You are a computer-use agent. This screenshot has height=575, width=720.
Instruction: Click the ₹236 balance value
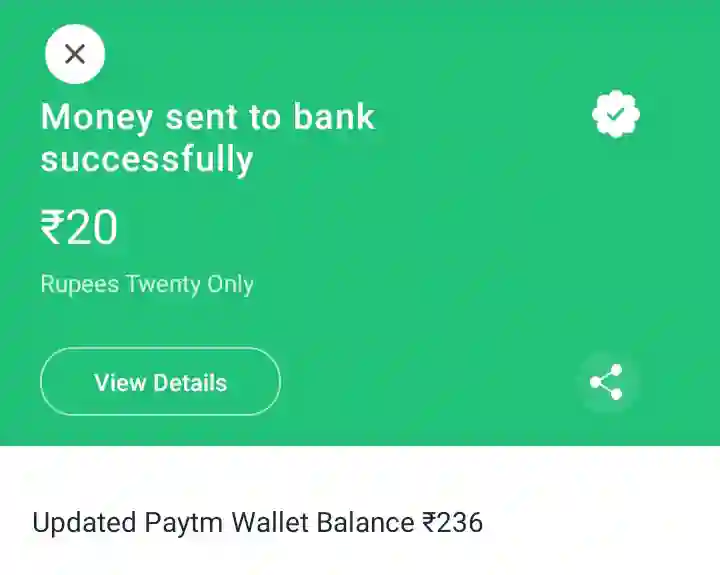[x=452, y=522]
